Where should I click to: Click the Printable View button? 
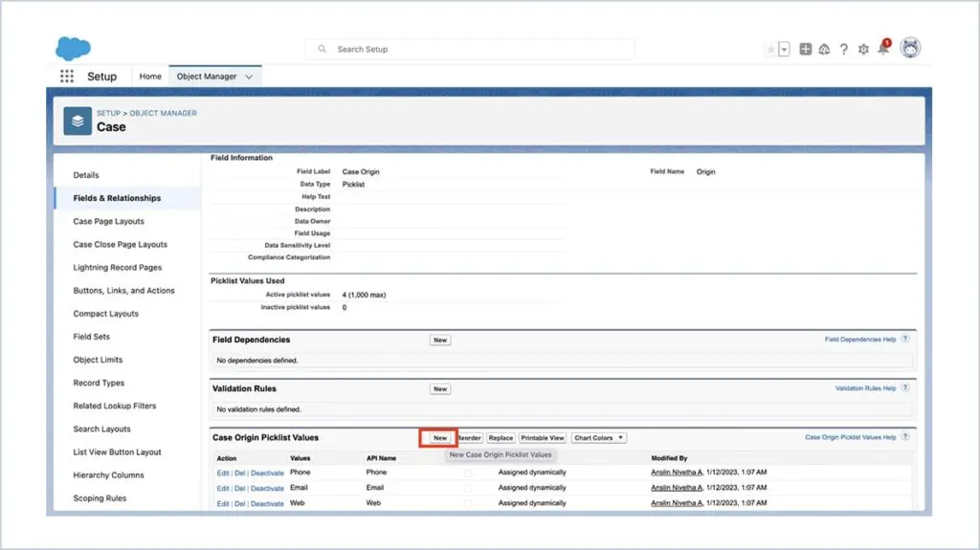pos(543,438)
